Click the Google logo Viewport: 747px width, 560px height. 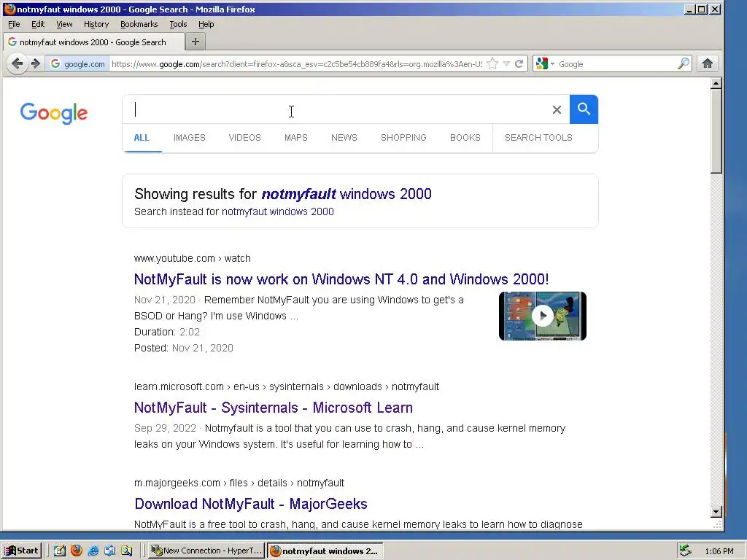tap(54, 113)
